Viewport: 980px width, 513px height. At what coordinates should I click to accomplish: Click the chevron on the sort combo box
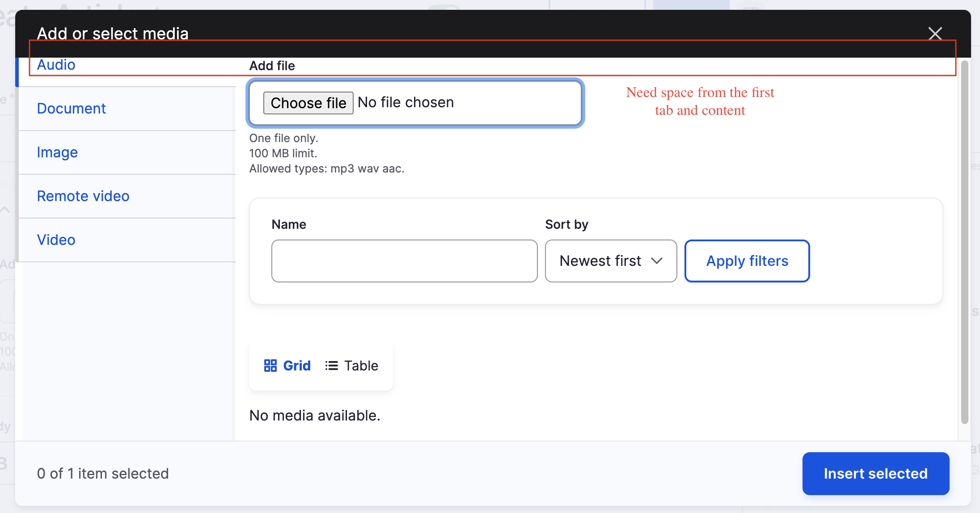coord(657,261)
